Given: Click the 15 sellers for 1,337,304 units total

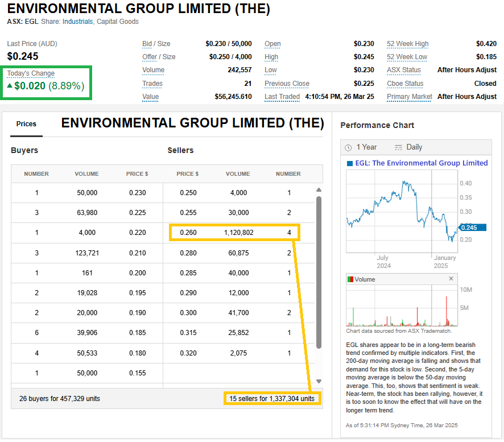Looking at the screenshot, I should point(272,399).
